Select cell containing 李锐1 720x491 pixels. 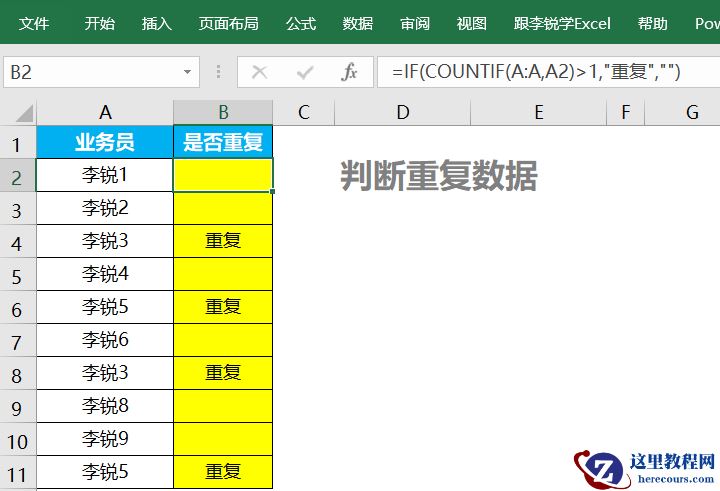105,175
